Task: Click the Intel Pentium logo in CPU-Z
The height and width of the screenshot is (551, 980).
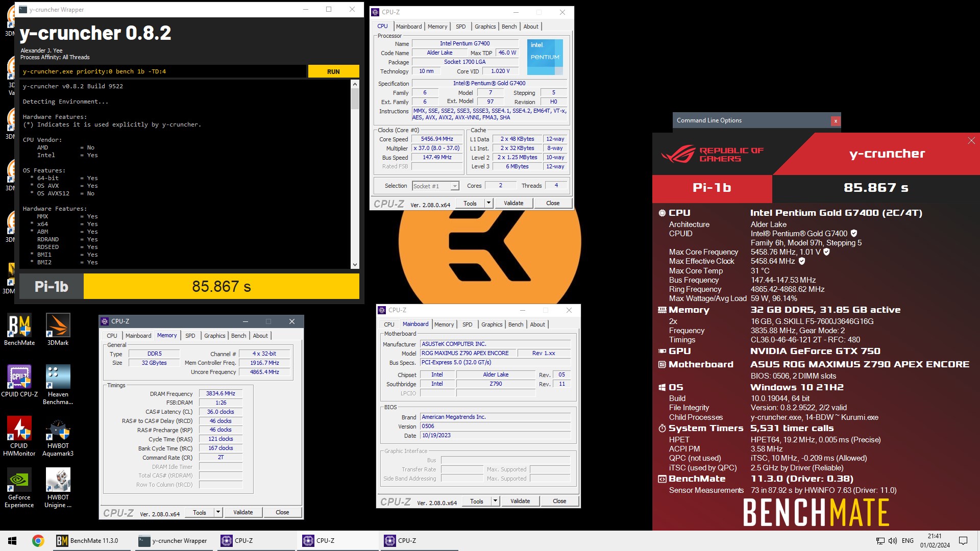Action: click(x=545, y=57)
